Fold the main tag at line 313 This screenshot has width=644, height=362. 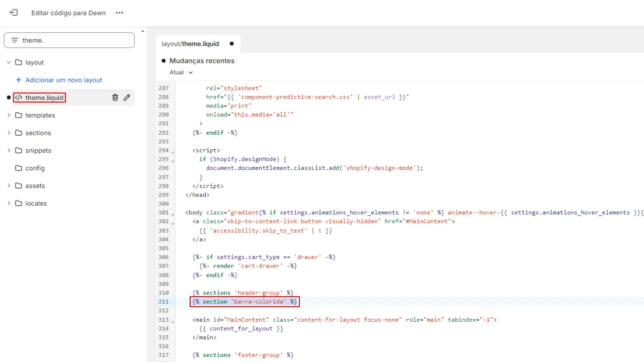point(173,321)
